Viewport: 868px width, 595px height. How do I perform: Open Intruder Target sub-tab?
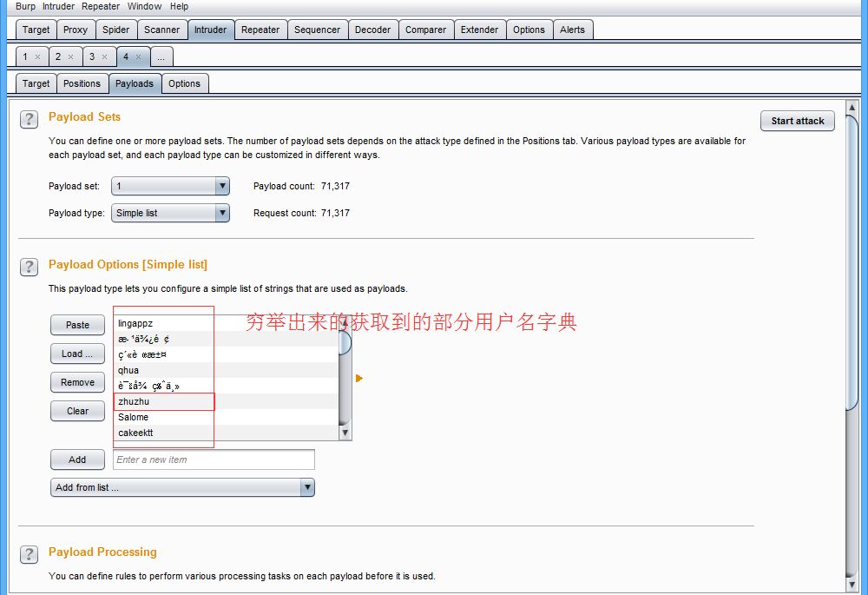coord(36,83)
